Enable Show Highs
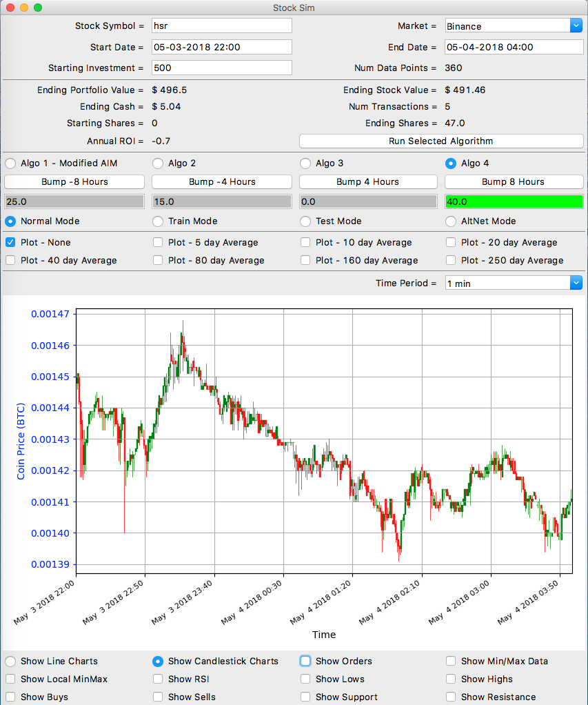The width and height of the screenshot is (588, 705). point(451,679)
